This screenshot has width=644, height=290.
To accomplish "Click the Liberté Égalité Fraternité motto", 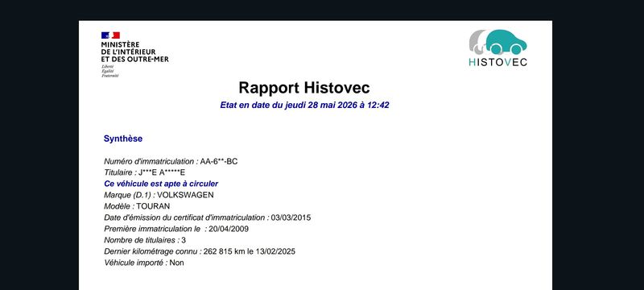I will (109, 71).
